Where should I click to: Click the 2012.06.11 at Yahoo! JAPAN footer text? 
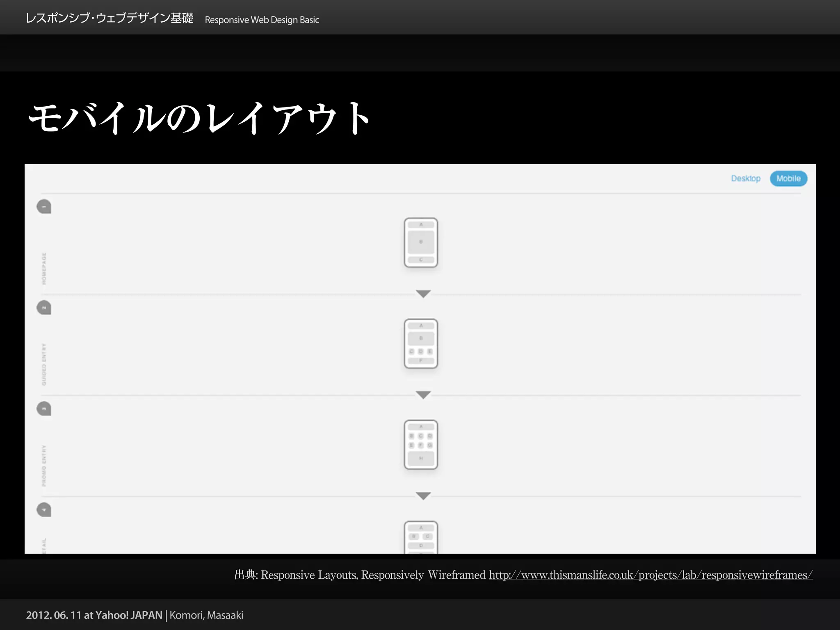tap(94, 615)
